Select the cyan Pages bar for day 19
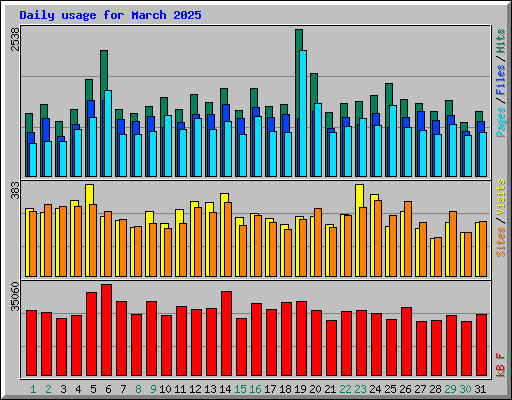 [303, 113]
